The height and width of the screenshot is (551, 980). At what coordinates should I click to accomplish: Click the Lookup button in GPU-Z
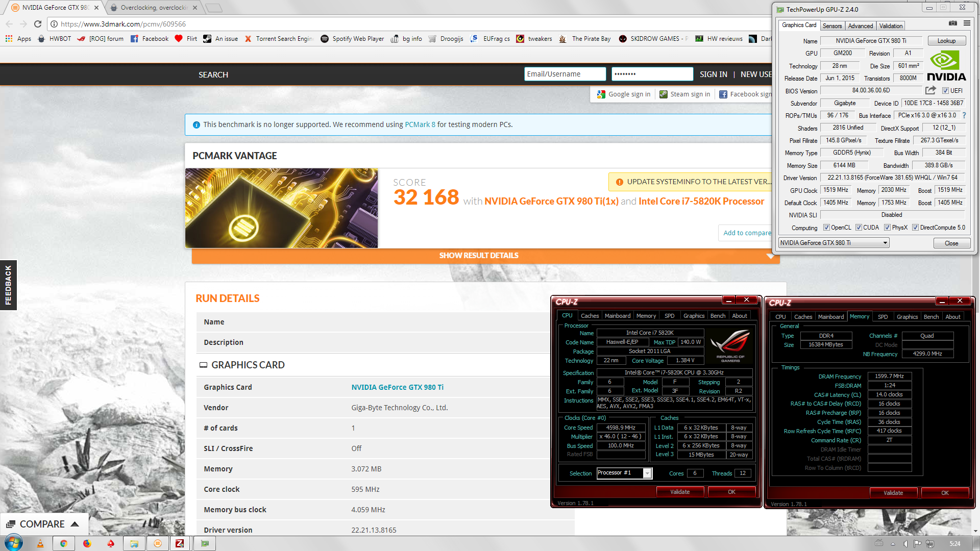pyautogui.click(x=946, y=41)
